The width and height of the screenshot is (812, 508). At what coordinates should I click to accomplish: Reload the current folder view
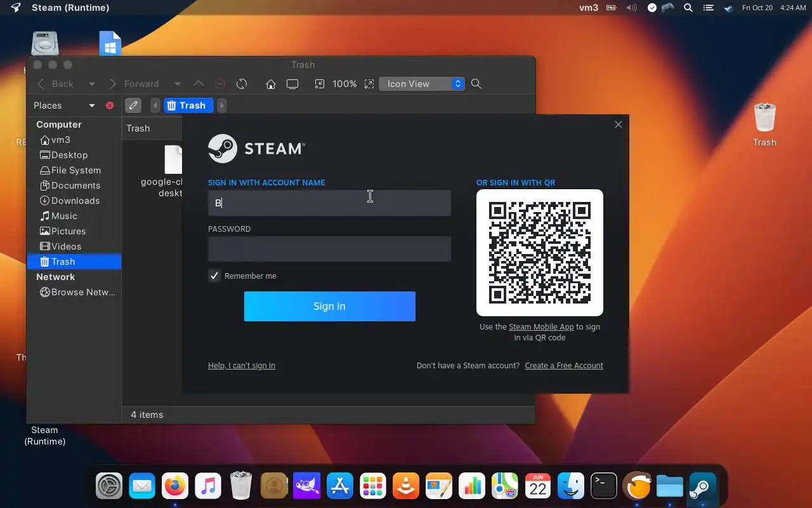242,84
